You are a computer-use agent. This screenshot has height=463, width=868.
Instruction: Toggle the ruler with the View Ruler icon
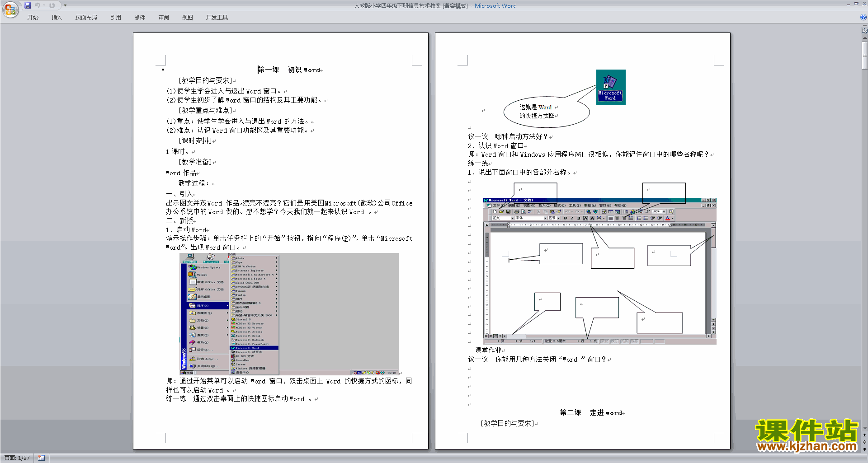(865, 31)
